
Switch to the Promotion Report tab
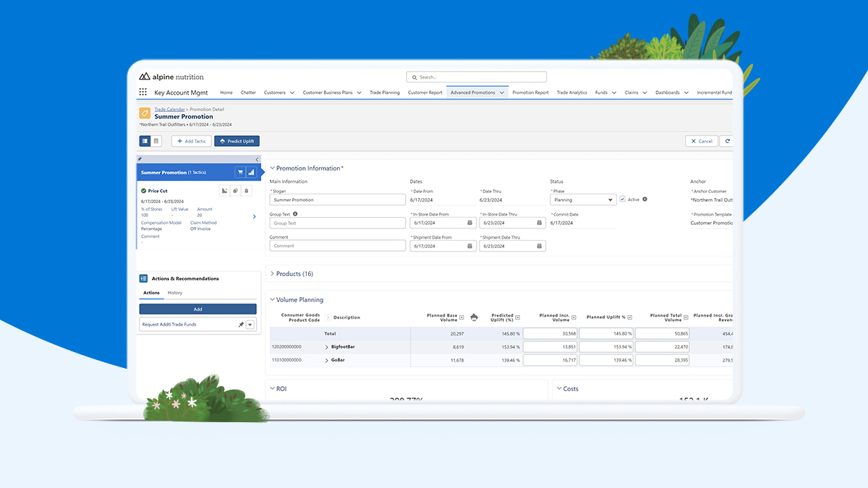pos(530,93)
